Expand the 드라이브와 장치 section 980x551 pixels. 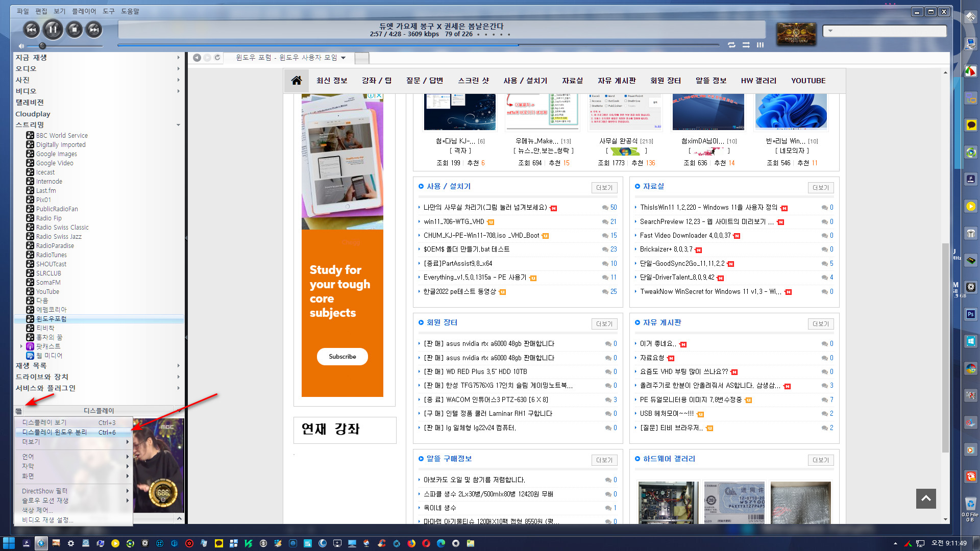(x=178, y=377)
